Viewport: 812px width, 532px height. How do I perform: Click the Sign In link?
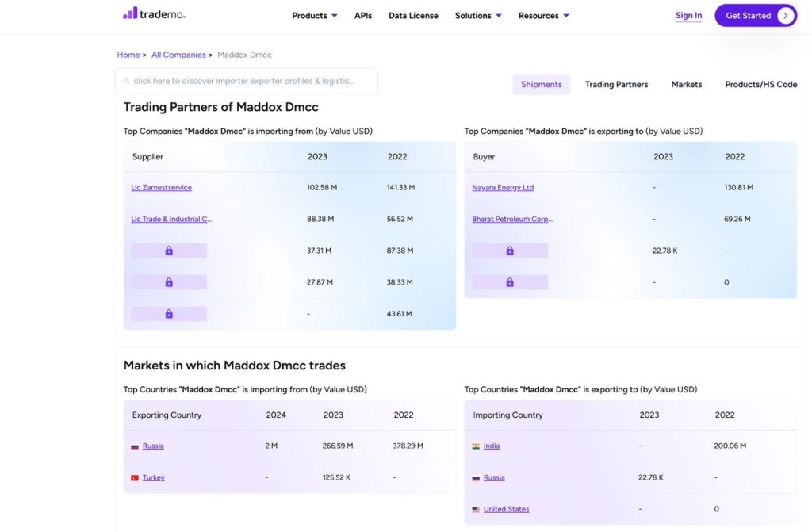(688, 16)
